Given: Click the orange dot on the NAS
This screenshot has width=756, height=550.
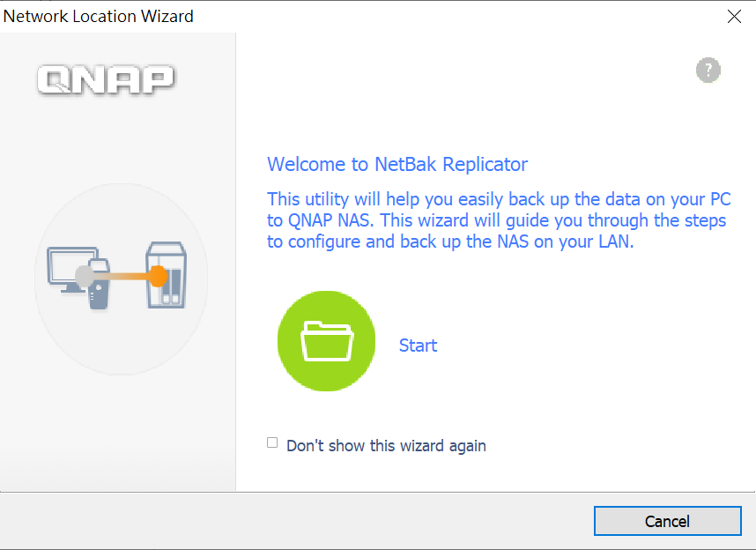Looking at the screenshot, I should tap(157, 277).
